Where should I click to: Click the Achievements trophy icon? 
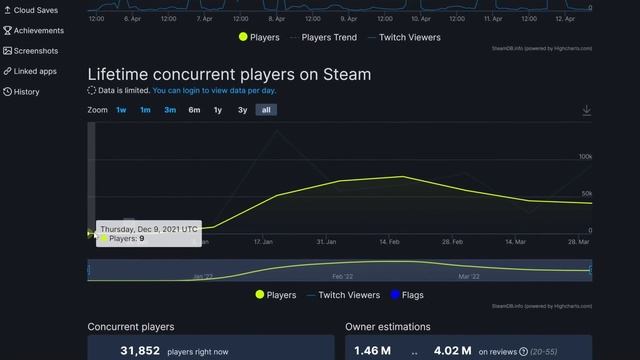click(7, 31)
